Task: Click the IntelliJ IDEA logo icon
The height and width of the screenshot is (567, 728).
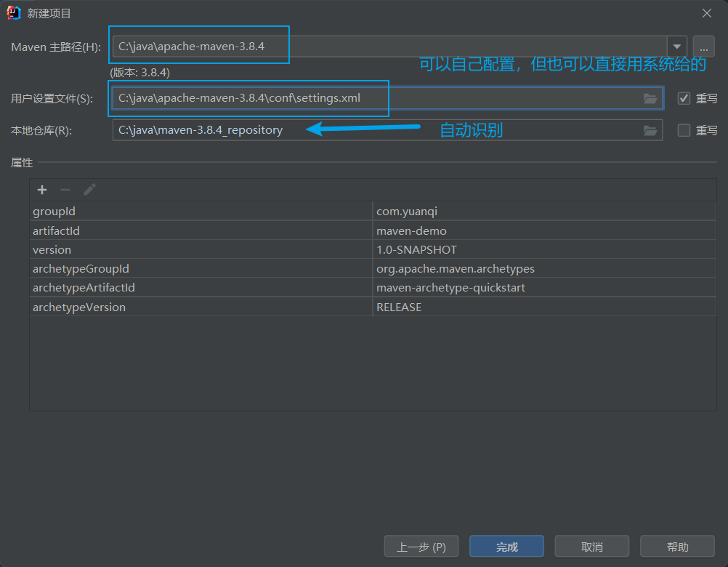Action: pyautogui.click(x=14, y=13)
